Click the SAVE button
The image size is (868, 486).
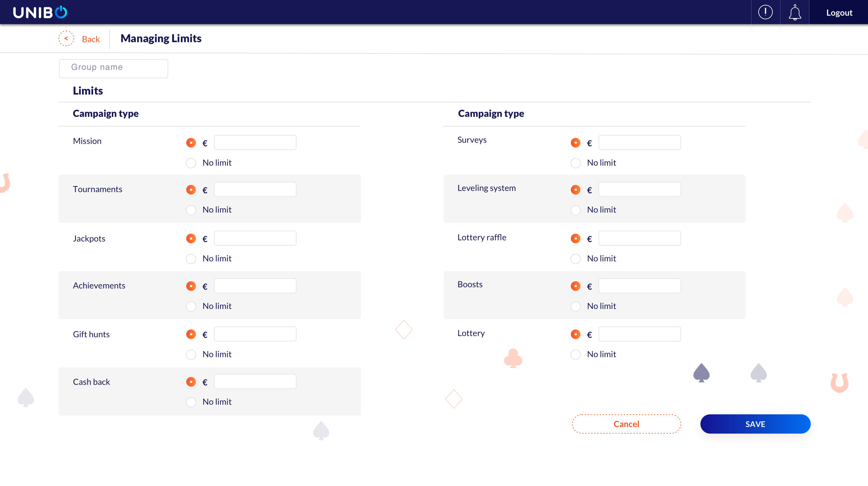click(755, 424)
